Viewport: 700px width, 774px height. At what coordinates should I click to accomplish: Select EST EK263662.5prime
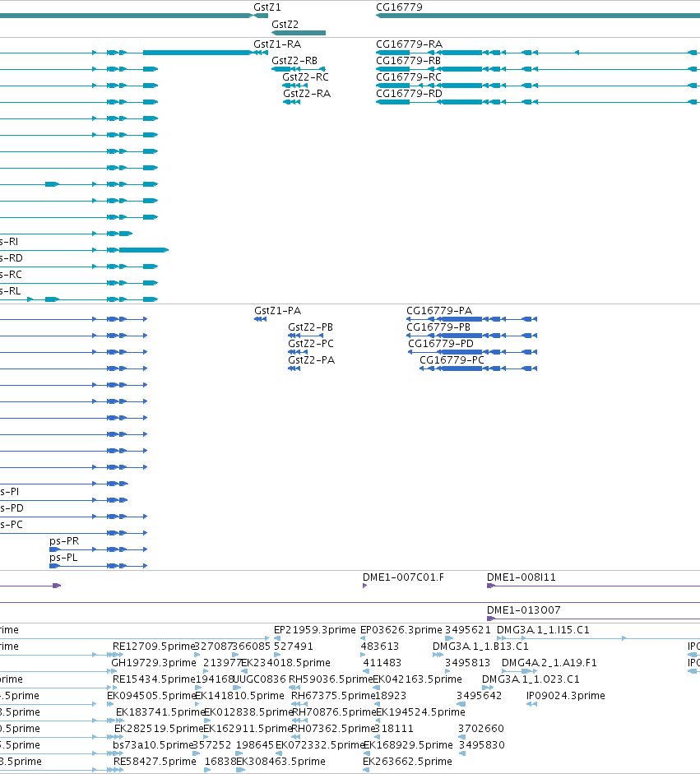407,762
